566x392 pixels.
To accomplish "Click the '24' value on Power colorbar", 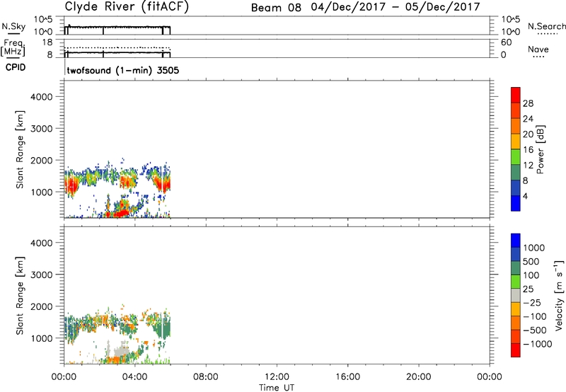I will click(528, 119).
